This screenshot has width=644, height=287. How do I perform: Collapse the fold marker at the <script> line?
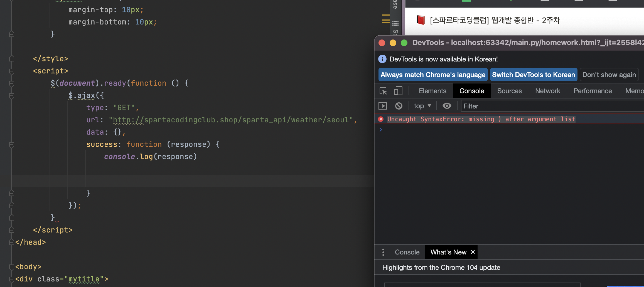coord(12,71)
